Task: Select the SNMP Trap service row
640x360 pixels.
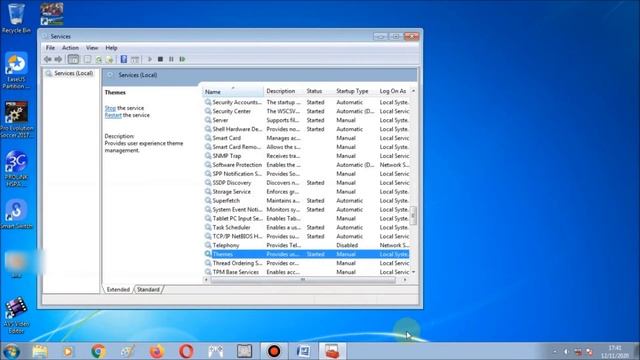Action: tap(307, 156)
